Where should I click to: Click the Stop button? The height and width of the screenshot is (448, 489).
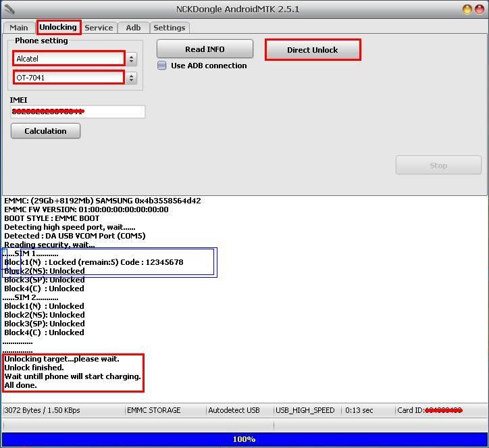pyautogui.click(x=438, y=166)
